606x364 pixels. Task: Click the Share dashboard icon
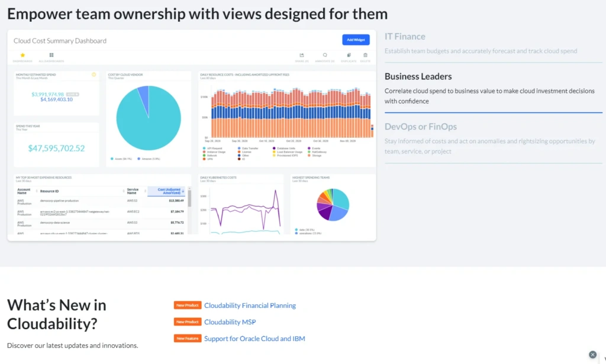click(x=302, y=55)
